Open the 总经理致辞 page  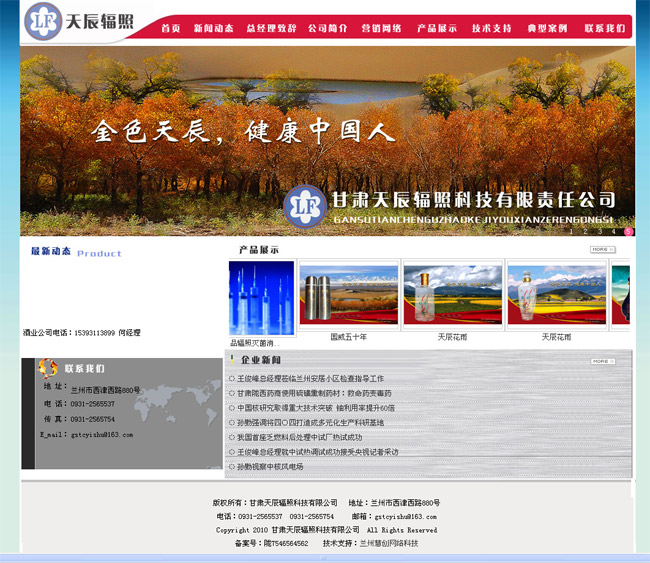pyautogui.click(x=271, y=28)
